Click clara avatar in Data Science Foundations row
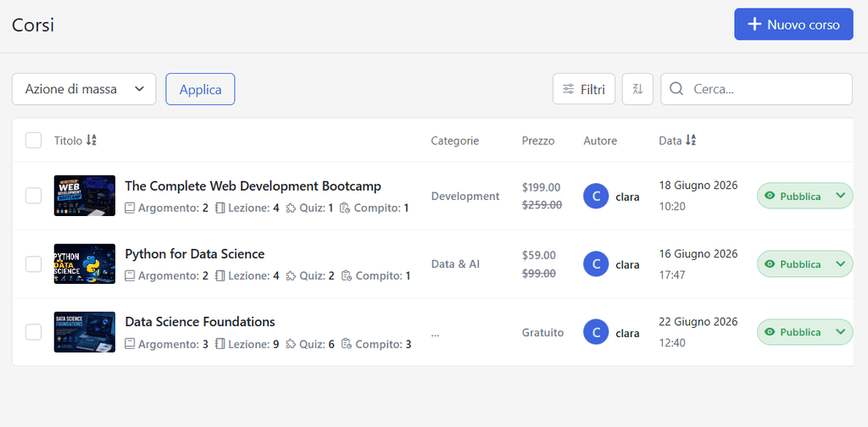Image resolution: width=868 pixels, height=427 pixels. click(x=596, y=332)
